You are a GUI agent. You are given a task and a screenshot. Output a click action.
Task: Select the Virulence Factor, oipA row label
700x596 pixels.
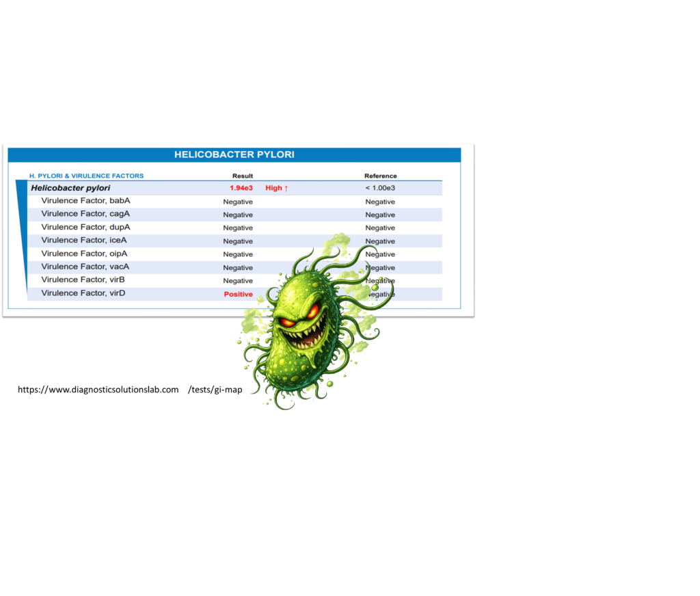pyautogui.click(x=85, y=254)
